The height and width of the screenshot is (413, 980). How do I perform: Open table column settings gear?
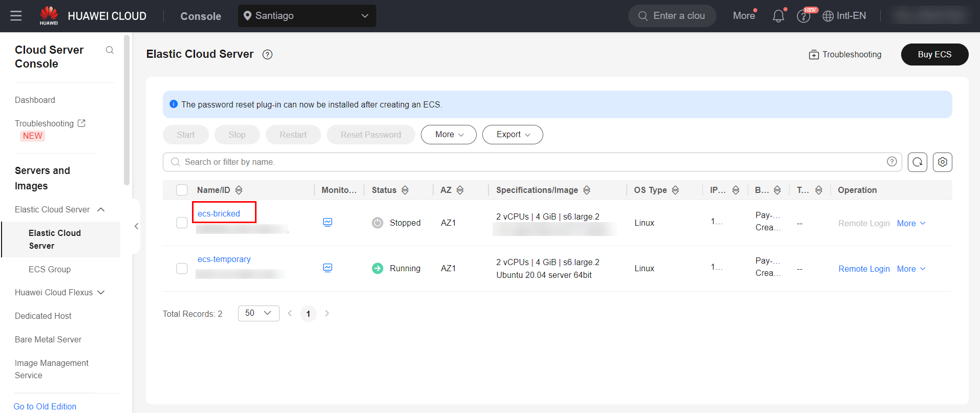coord(942,162)
